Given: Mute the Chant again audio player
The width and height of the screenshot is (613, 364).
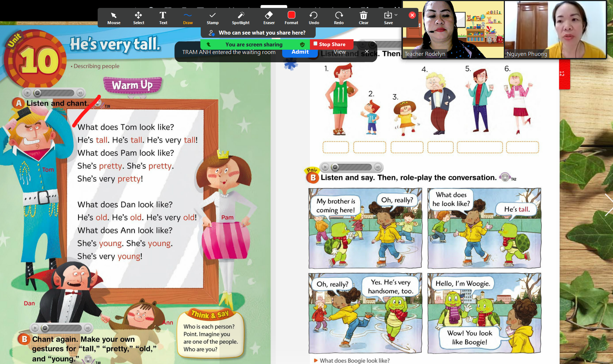Looking at the screenshot, I should pyautogui.click(x=88, y=328).
